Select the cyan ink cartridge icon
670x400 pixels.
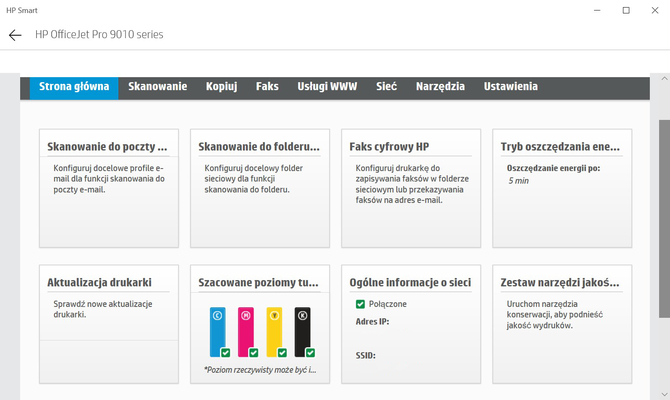[217, 332]
